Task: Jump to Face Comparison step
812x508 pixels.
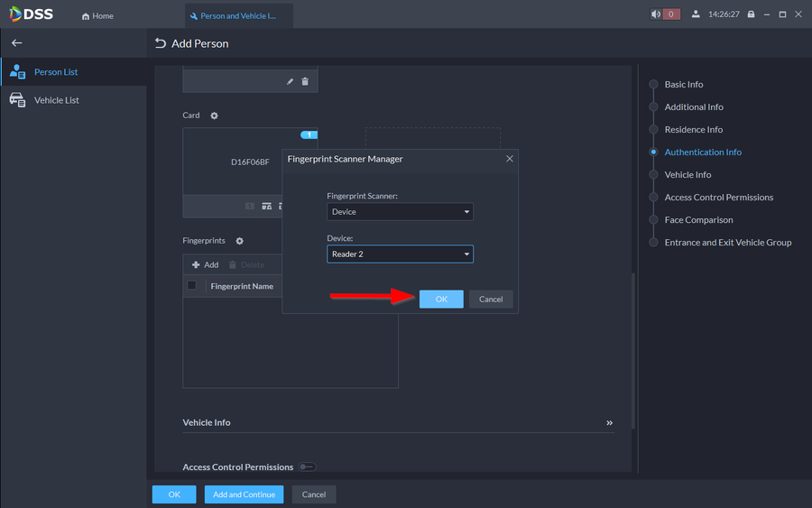Action: click(698, 220)
